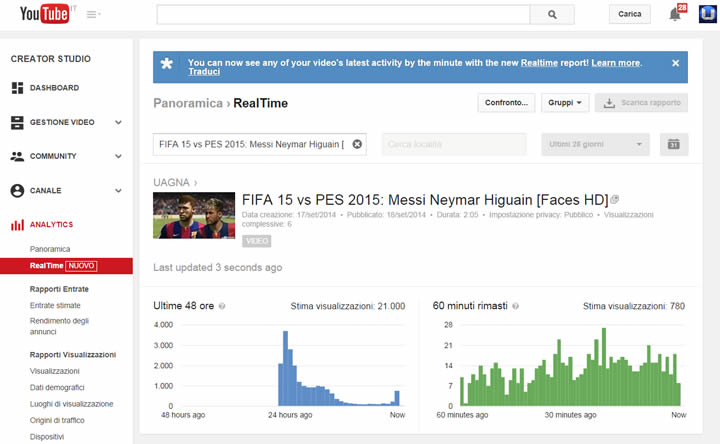The height and width of the screenshot is (444, 720).
Task: Click the FIFA vs PES video thumbnail
Action: [x=194, y=215]
